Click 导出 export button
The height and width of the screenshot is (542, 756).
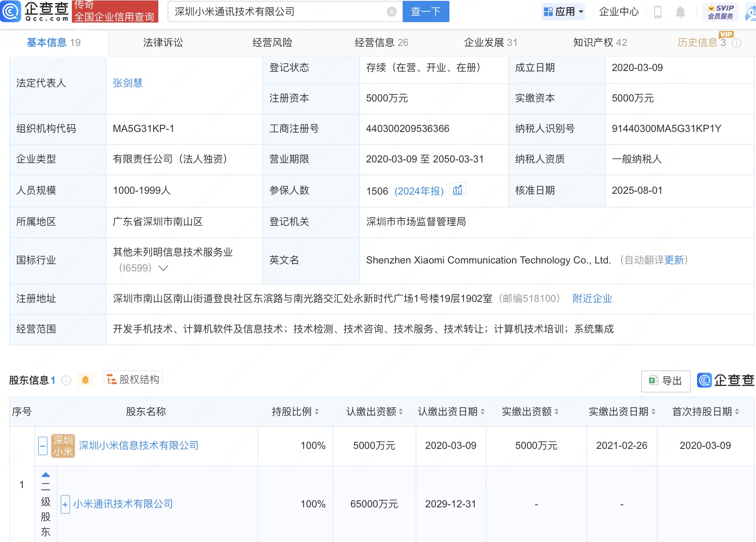coord(666,381)
